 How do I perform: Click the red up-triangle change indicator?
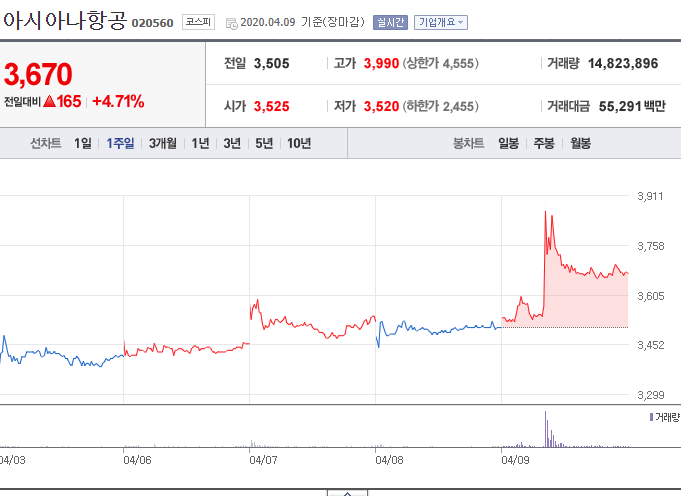(x=50, y=102)
